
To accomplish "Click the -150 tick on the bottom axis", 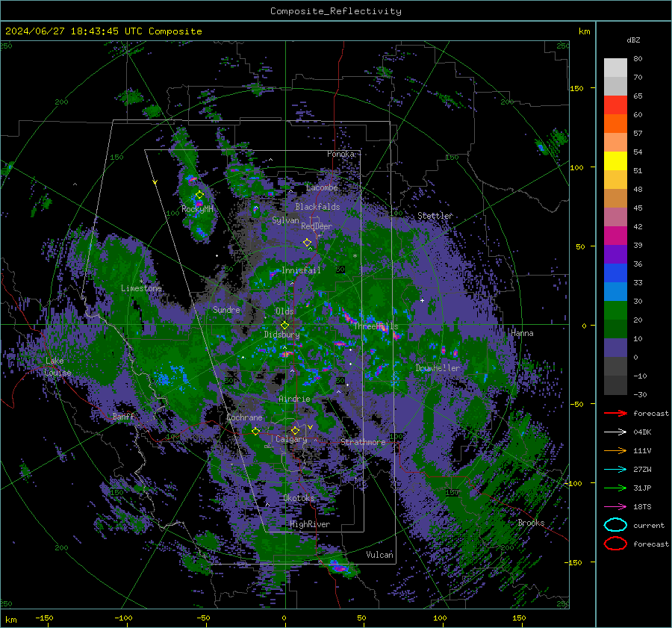I will coord(44,618).
